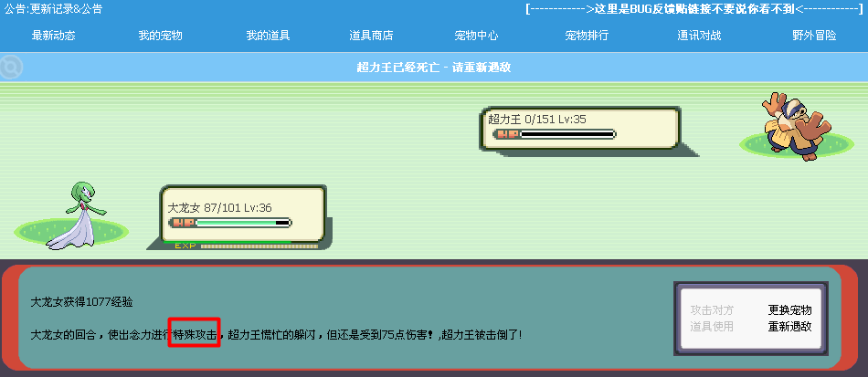Select 重新遇敌 to find new enemy
This screenshot has width=868, height=377.
pos(790,326)
